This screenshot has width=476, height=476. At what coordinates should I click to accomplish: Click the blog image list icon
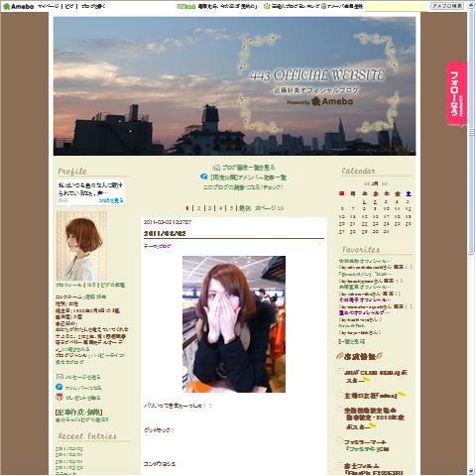(x=216, y=168)
